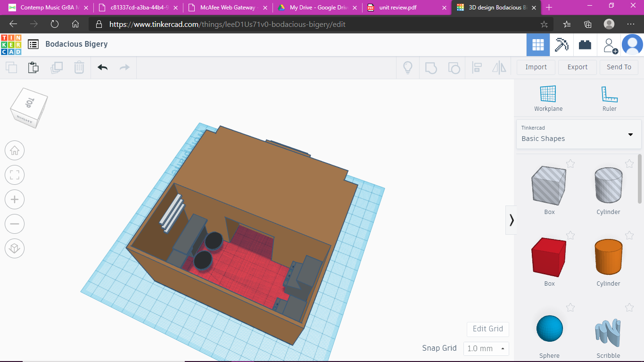Click the Duplicate and repeat icon
Viewport: 644px width, 362px height.
pyautogui.click(x=57, y=67)
